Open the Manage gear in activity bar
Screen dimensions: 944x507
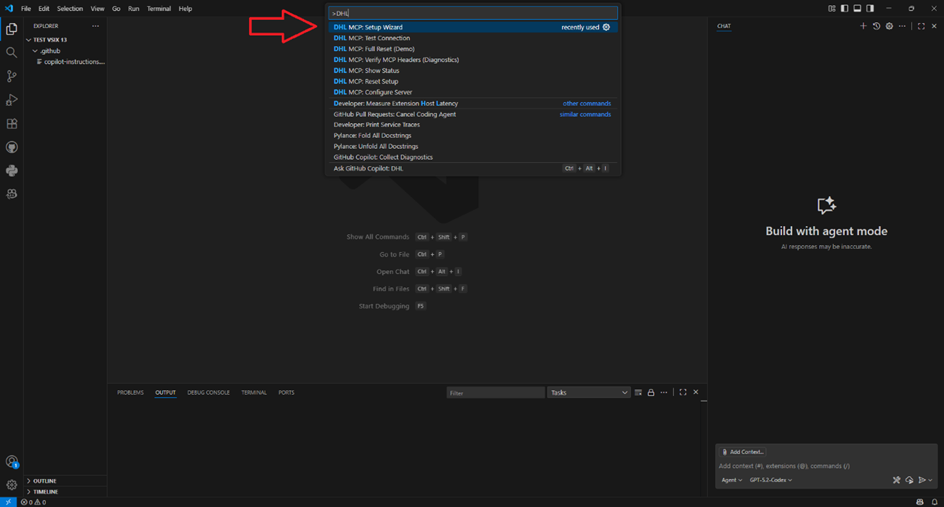pos(11,485)
